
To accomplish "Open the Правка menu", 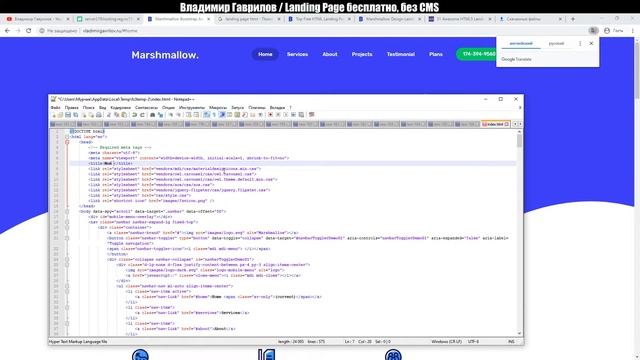I will coord(71,107).
